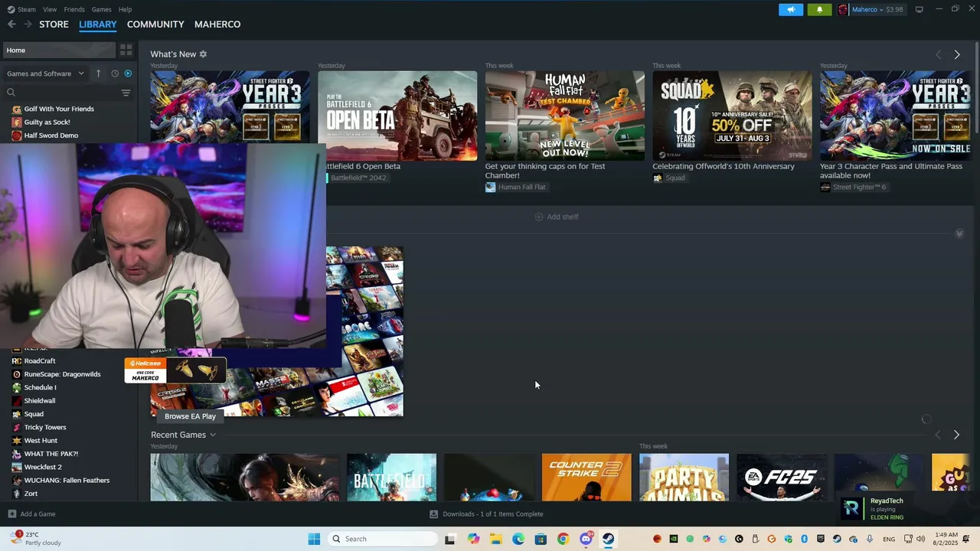
Task: Open the View menu
Action: tap(50, 9)
